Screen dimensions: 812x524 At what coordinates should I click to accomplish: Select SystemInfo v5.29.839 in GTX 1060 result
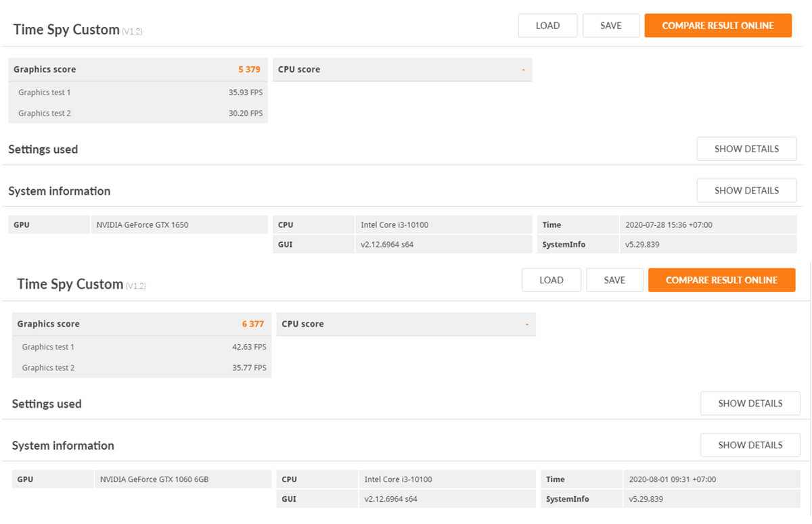pos(646,499)
